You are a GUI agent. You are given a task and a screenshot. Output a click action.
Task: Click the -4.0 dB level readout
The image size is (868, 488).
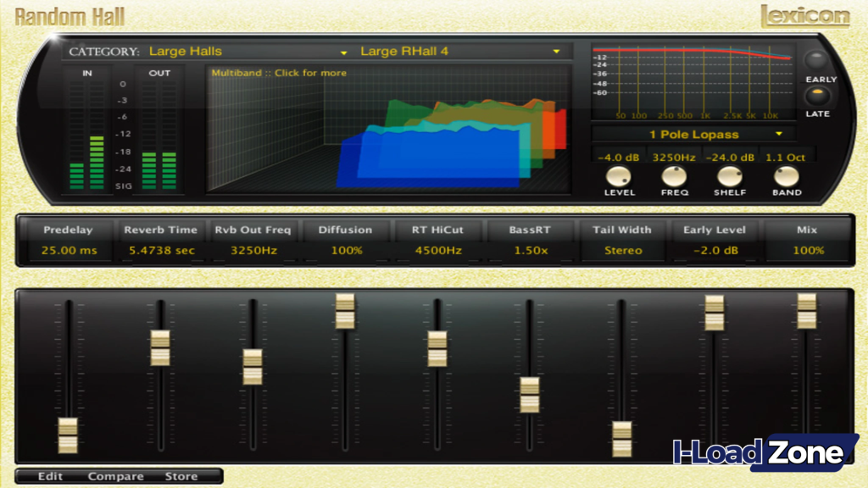[618, 158]
